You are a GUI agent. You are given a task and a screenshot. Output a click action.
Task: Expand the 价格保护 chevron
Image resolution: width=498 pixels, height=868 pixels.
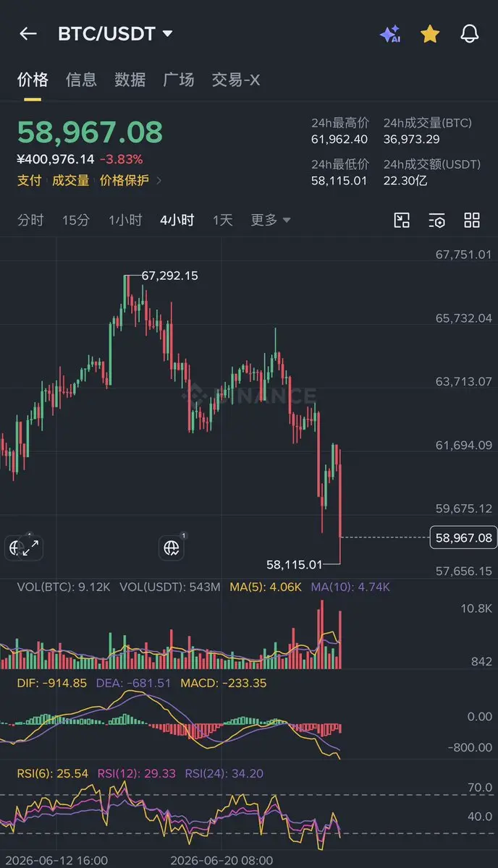pyautogui.click(x=159, y=181)
